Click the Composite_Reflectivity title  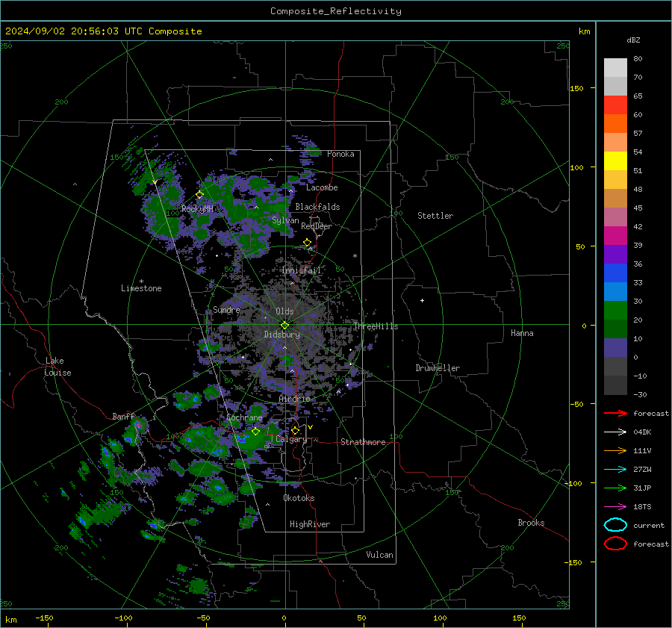336,11
